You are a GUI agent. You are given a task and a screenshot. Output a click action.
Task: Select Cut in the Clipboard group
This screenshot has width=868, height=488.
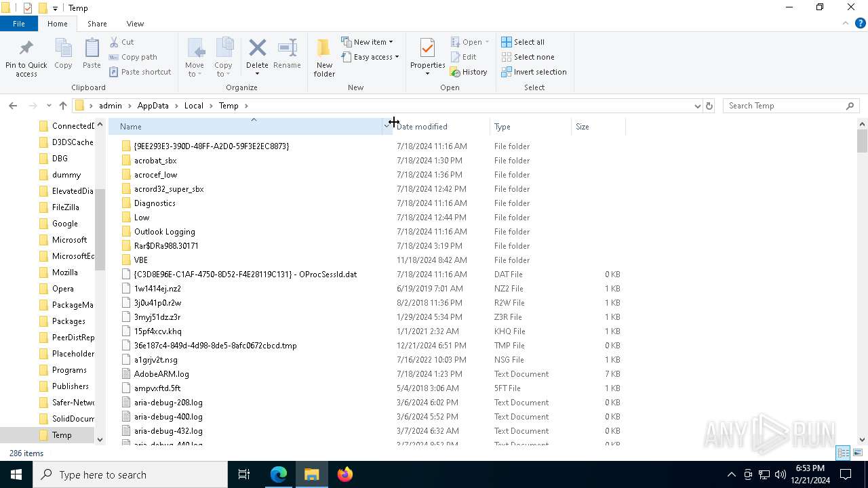[x=122, y=42]
